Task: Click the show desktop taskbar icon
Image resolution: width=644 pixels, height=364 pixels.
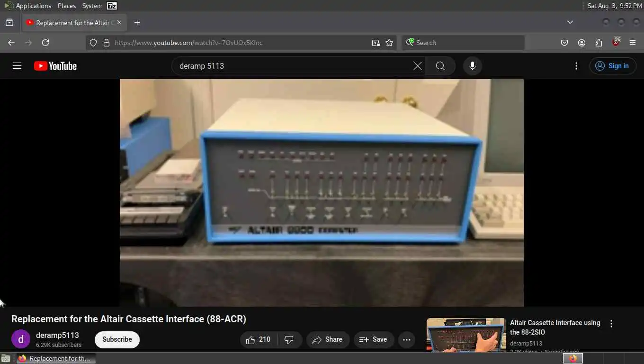Action: tap(6, 358)
